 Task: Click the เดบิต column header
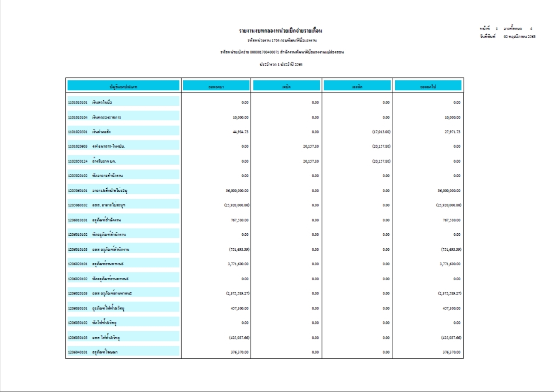[x=286, y=86]
